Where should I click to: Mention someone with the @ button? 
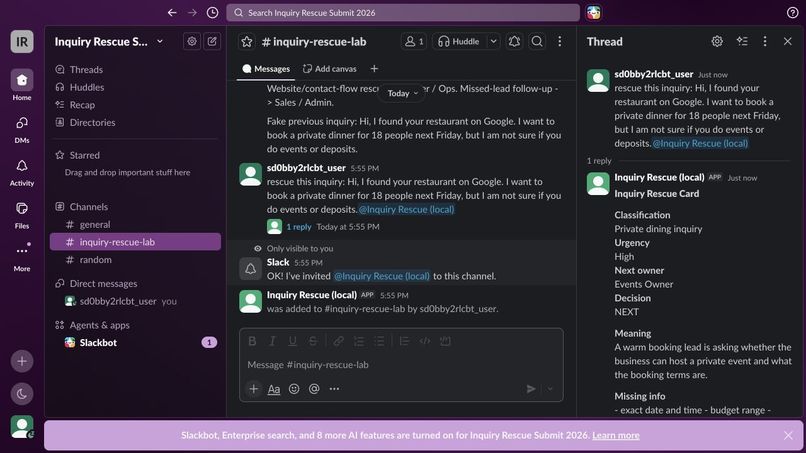[x=314, y=389]
